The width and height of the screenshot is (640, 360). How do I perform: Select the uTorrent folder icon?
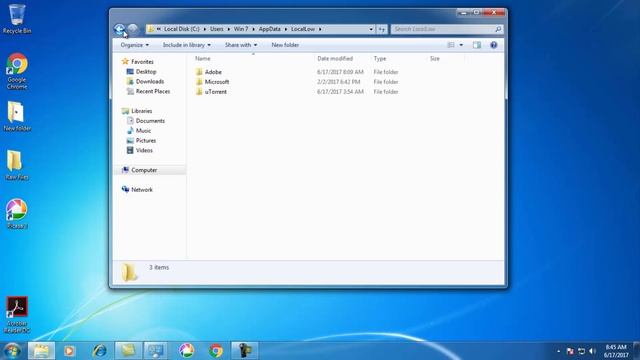[x=199, y=92]
